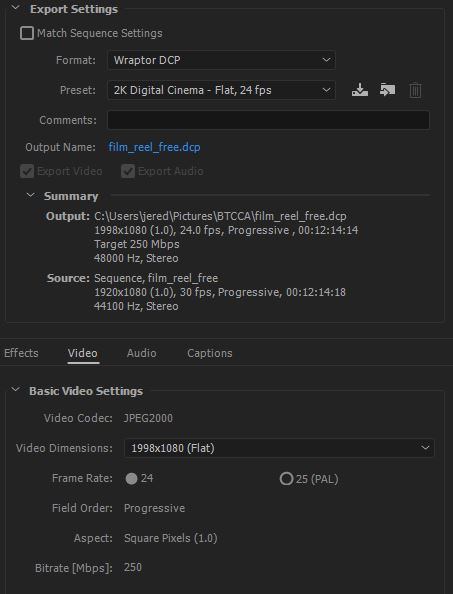Viewport: 453px width, 594px height.
Task: Open the Video Dimensions dropdown
Action: click(279, 448)
